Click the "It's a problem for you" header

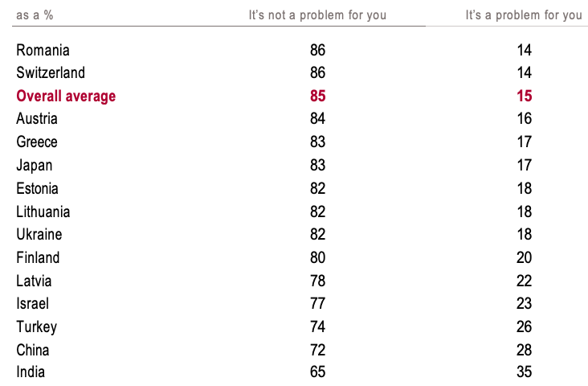[524, 15]
